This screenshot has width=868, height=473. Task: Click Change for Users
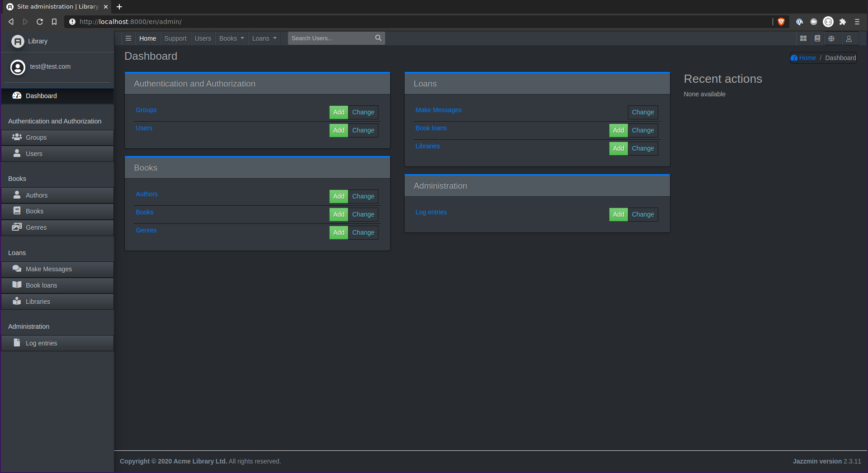click(363, 130)
